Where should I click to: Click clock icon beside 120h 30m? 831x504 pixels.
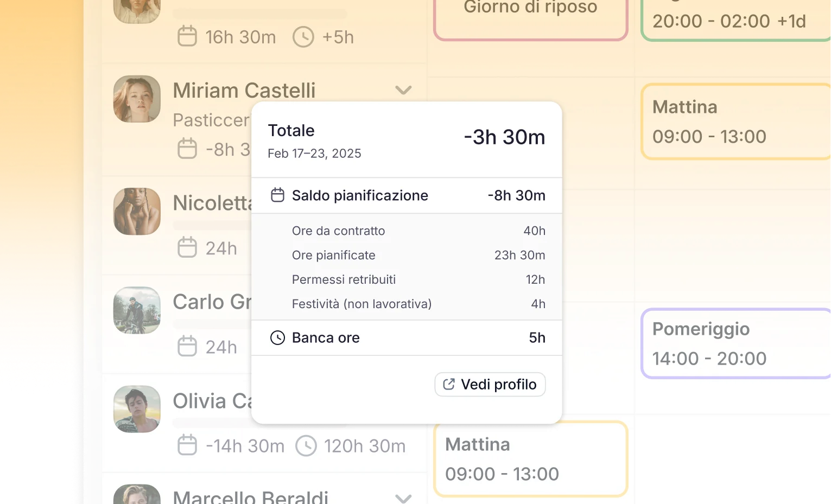point(306,445)
